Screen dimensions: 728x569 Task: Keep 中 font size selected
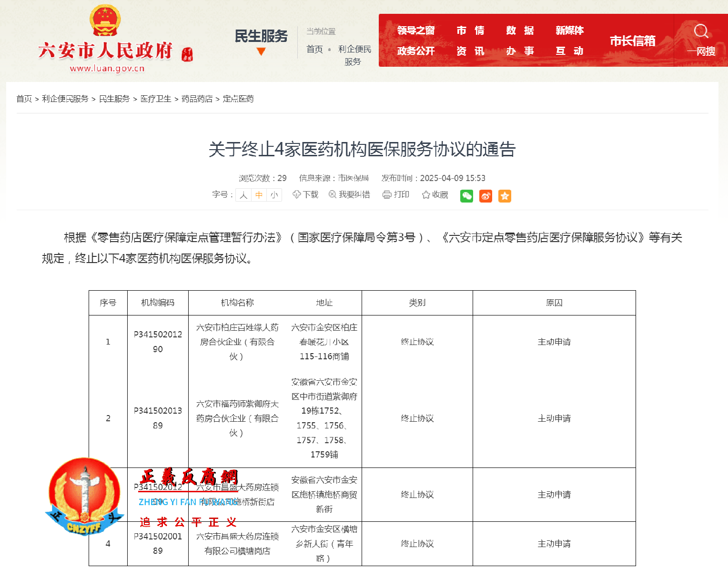click(259, 194)
